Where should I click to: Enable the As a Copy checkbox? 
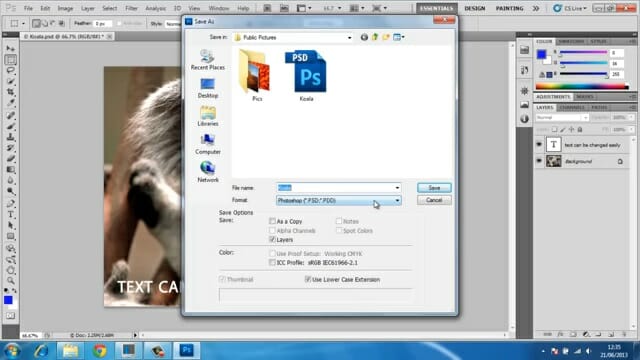point(272,221)
